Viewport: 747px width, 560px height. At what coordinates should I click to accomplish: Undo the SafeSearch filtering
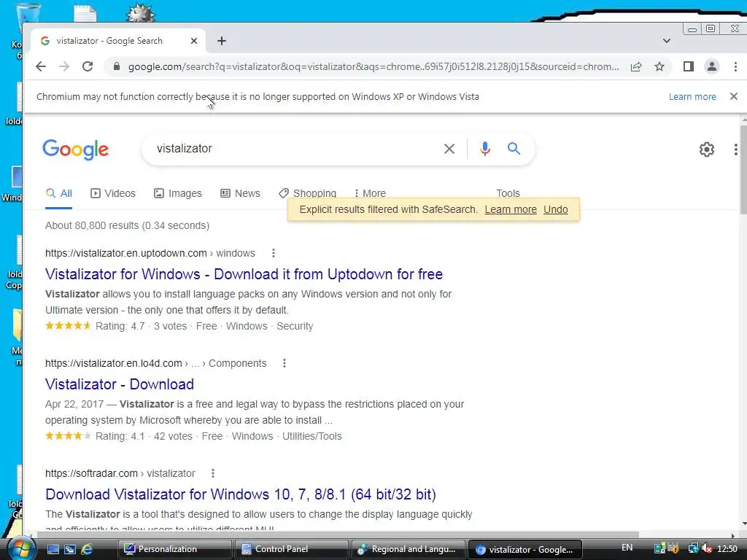555,209
